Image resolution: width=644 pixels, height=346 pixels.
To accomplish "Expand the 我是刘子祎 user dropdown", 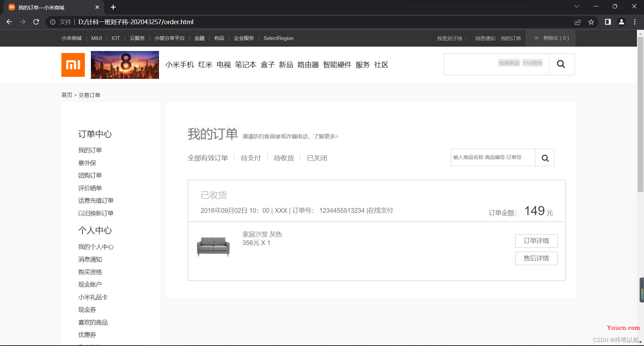I will tap(452, 39).
